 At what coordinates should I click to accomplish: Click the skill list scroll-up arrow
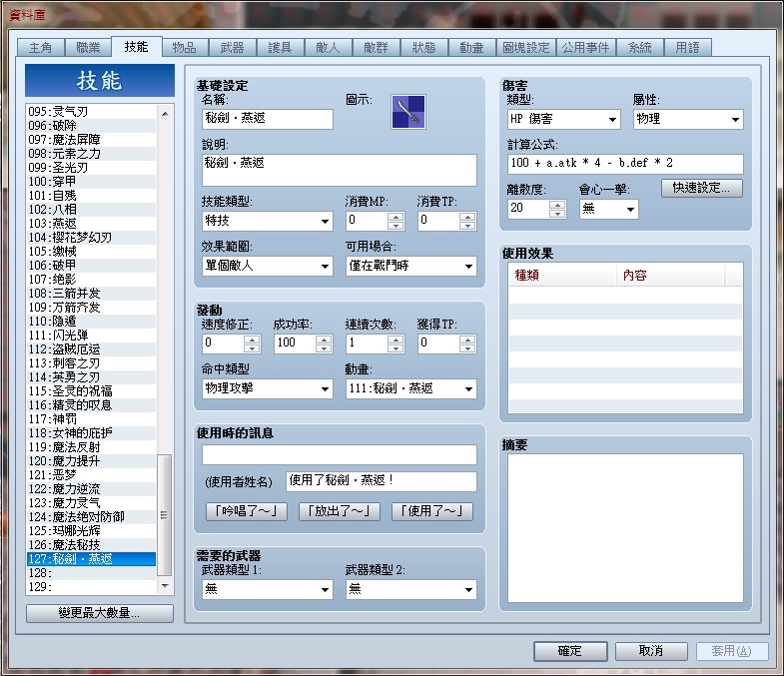coord(165,114)
